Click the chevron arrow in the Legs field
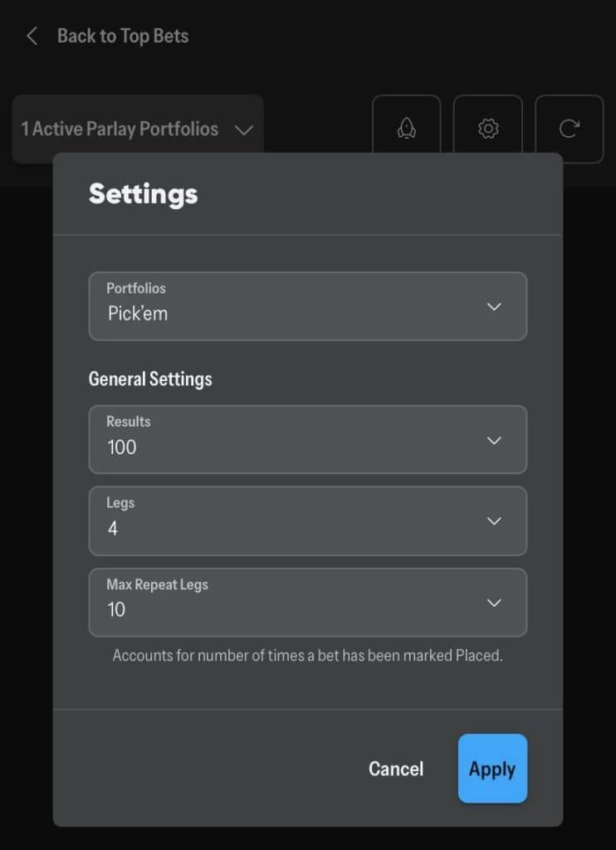The height and width of the screenshot is (850, 616). (494, 521)
